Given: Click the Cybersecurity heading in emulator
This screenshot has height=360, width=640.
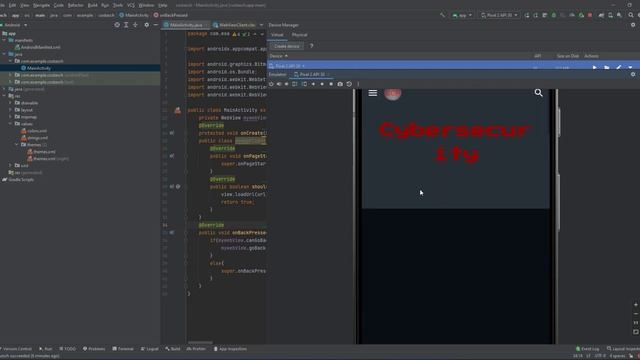Looking at the screenshot, I should point(456,142).
